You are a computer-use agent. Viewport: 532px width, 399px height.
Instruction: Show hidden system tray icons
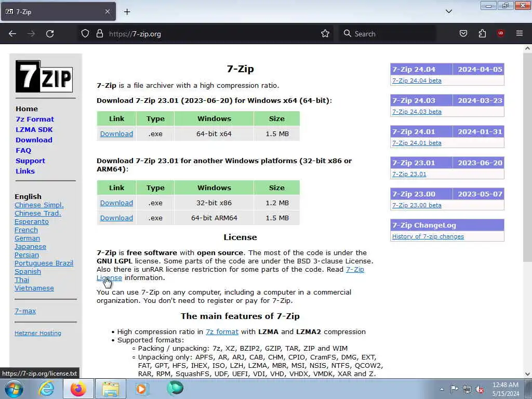click(442, 389)
